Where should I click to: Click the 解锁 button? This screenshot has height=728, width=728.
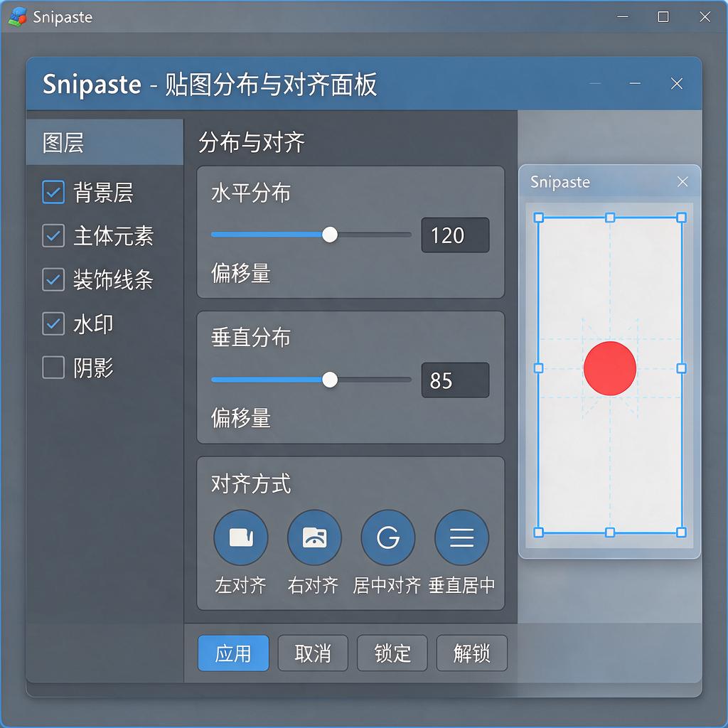click(472, 653)
